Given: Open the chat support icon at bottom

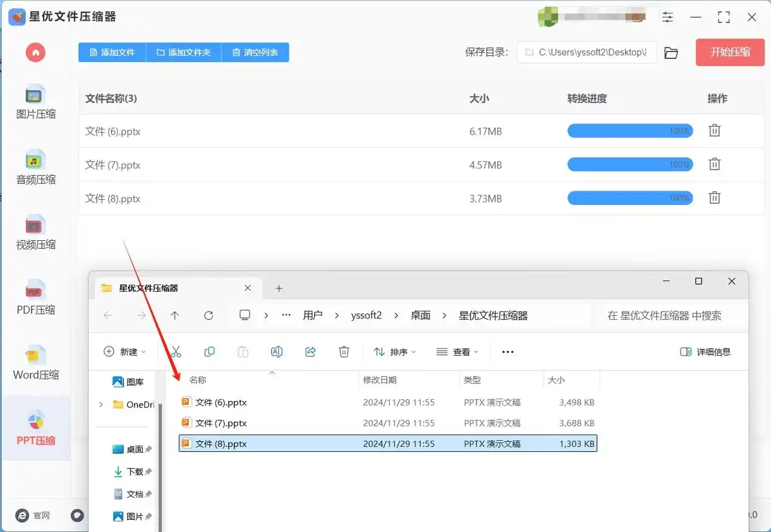Looking at the screenshot, I should 77,515.
